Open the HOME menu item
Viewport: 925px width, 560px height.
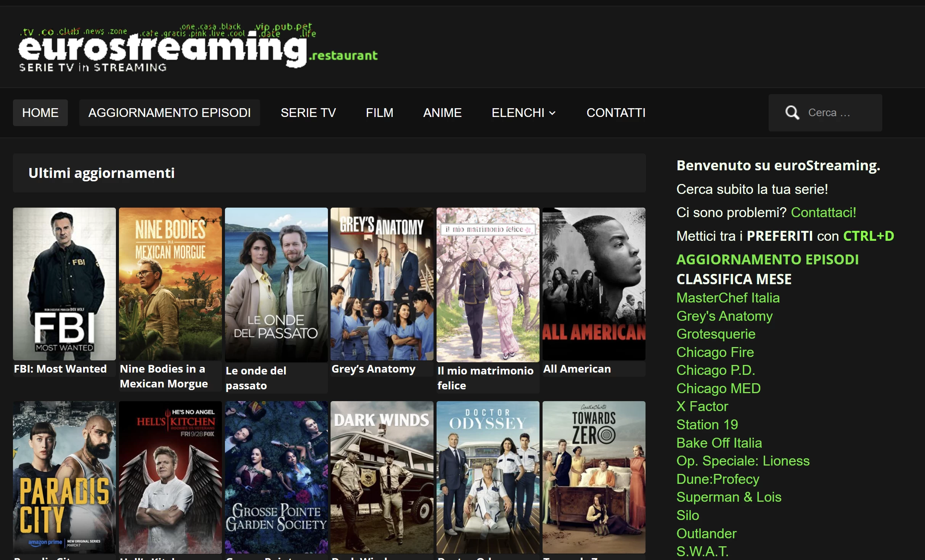pyautogui.click(x=40, y=113)
